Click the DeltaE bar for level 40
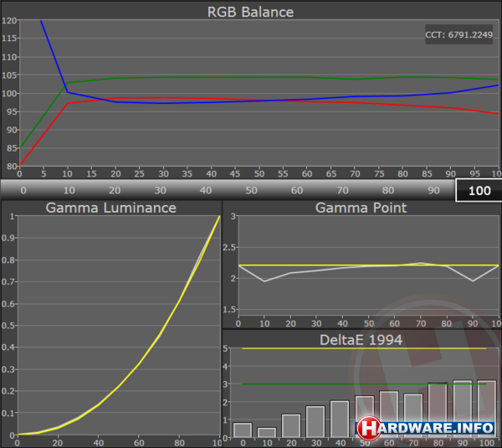502x448 pixels. (x=340, y=419)
